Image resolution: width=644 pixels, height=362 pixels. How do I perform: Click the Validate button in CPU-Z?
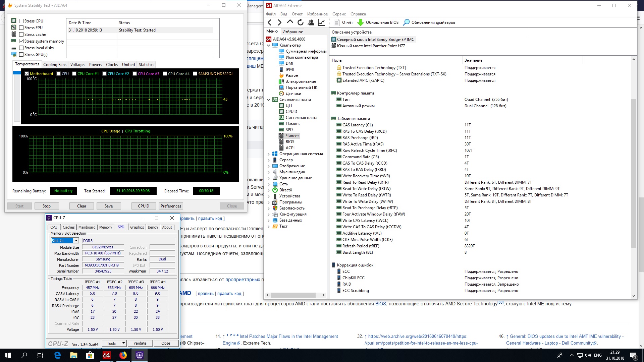(x=140, y=343)
